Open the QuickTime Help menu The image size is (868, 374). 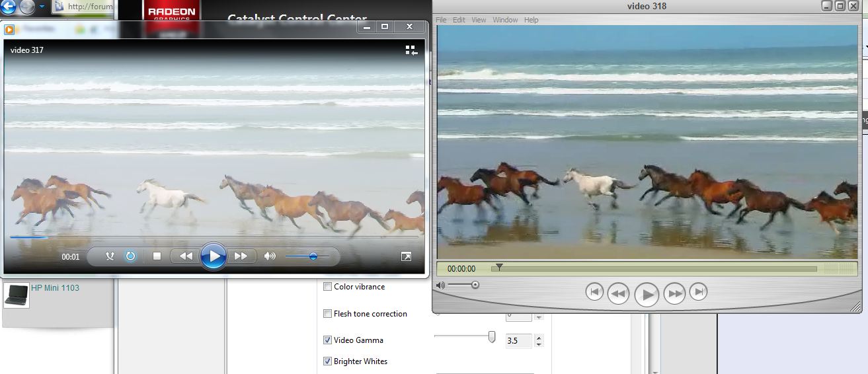(531, 20)
